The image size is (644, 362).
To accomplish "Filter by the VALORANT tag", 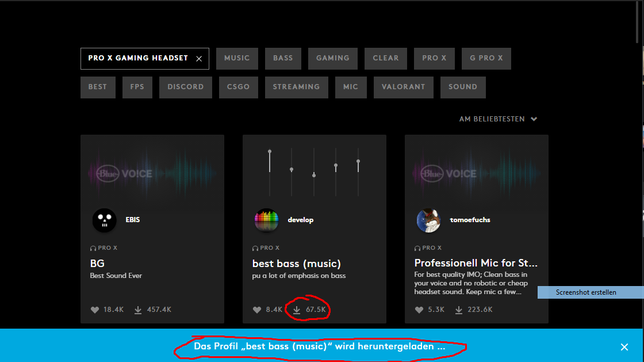I will point(403,87).
